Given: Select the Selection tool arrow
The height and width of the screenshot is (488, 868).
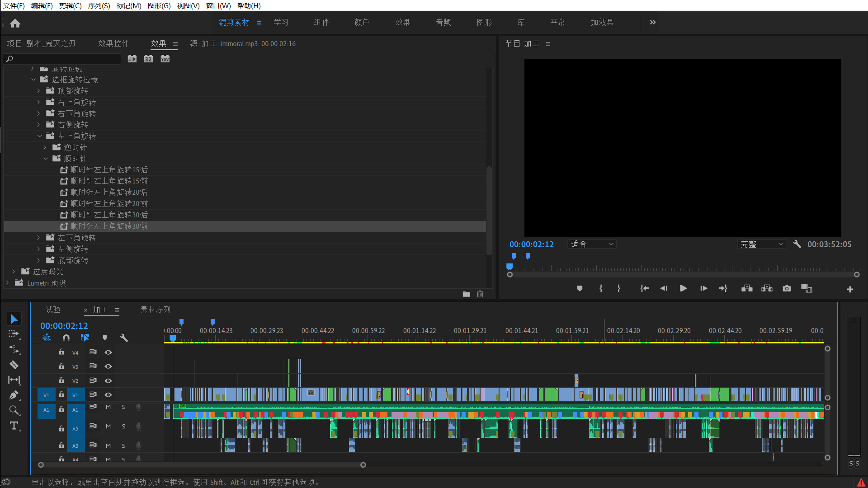Looking at the screenshot, I should [14, 319].
